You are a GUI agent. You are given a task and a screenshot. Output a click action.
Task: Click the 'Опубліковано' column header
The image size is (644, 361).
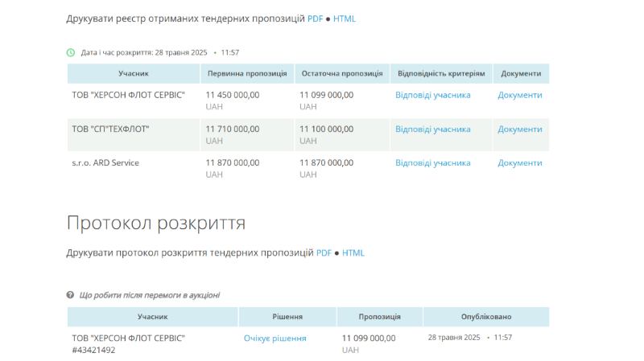[486, 317]
